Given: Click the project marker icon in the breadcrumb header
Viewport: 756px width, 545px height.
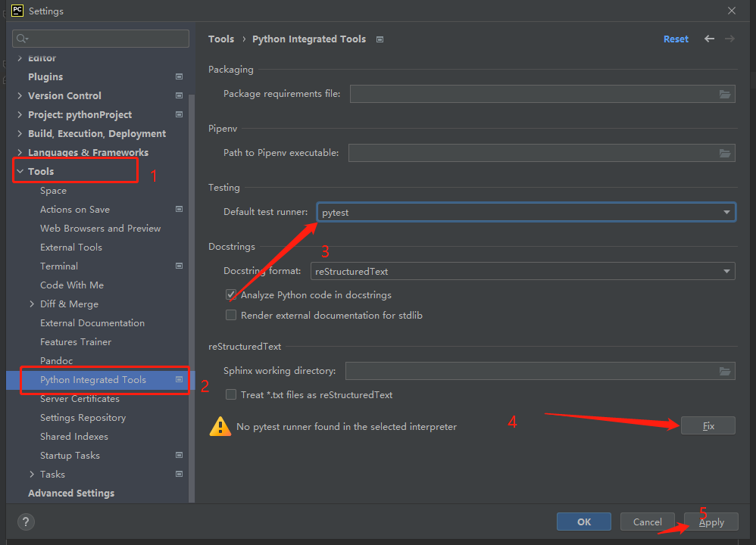Looking at the screenshot, I should pos(380,39).
